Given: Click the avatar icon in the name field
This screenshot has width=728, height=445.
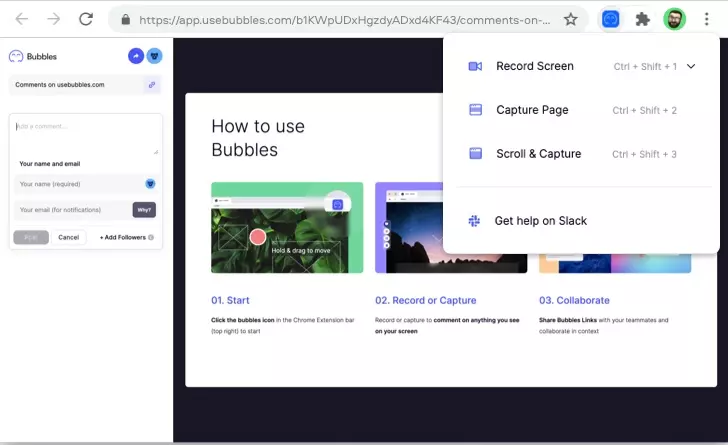Looking at the screenshot, I should click(150, 184).
